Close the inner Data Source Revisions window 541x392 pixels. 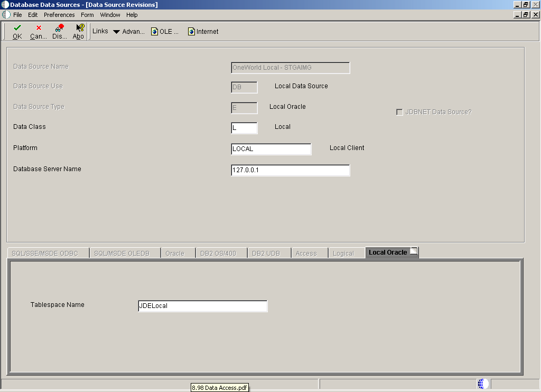pyautogui.click(x=536, y=14)
